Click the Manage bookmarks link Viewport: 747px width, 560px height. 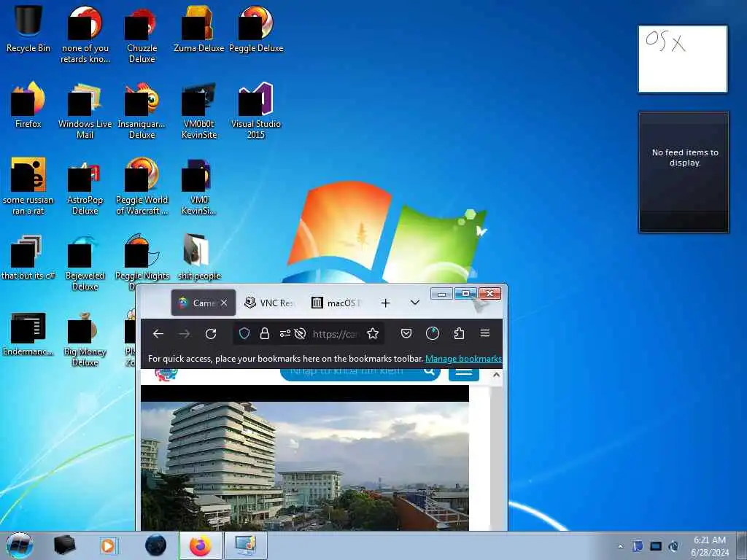463,359
